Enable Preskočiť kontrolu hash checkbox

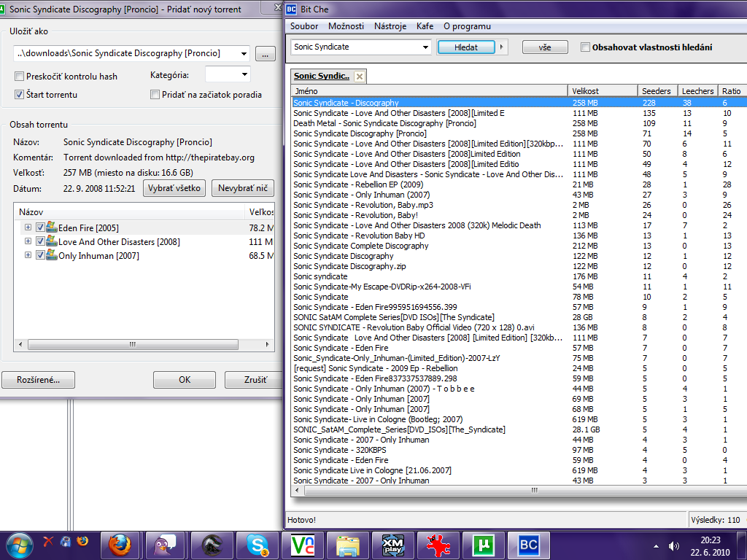coord(19,76)
